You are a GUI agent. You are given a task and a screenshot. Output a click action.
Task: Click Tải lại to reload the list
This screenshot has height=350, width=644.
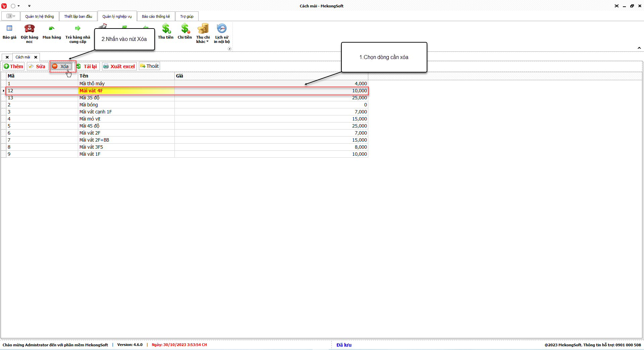[x=87, y=66]
